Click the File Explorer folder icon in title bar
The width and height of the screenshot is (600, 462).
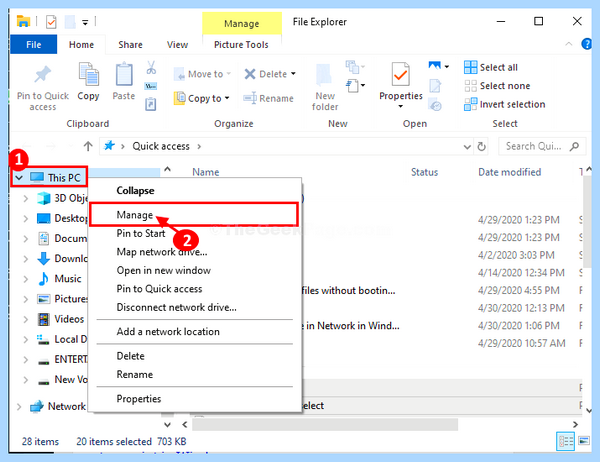tap(23, 21)
